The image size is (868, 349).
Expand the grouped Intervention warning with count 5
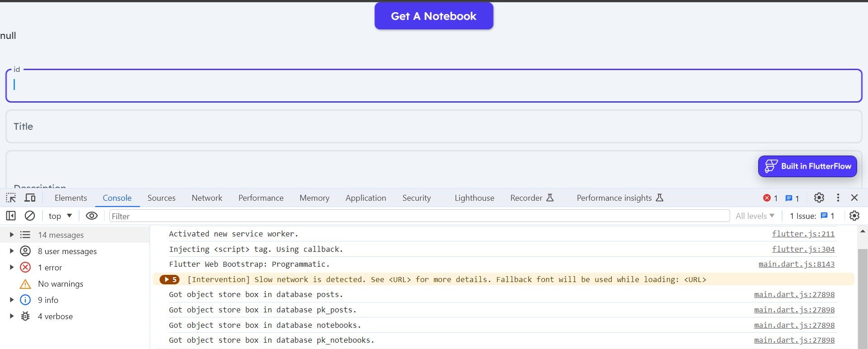click(170, 280)
